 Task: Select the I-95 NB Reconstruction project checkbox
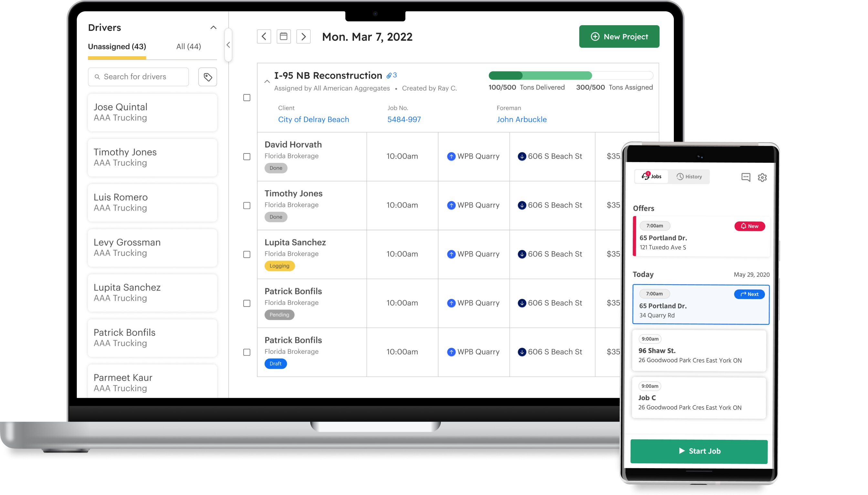[x=247, y=98]
